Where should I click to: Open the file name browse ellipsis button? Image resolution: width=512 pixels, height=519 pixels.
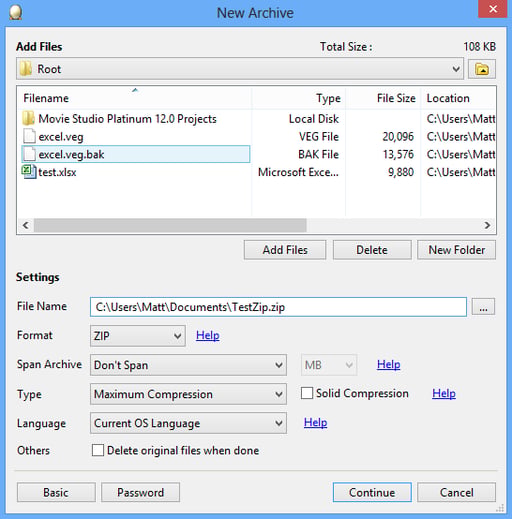click(x=483, y=307)
